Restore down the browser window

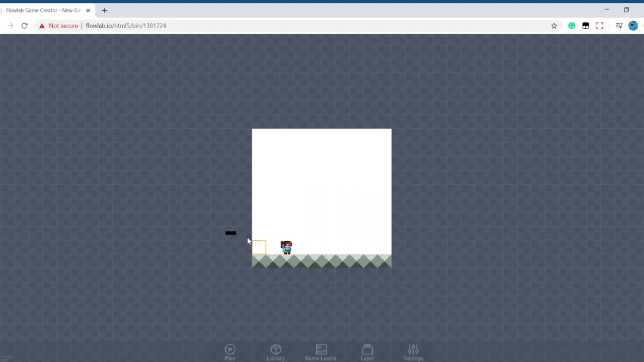[x=626, y=10]
